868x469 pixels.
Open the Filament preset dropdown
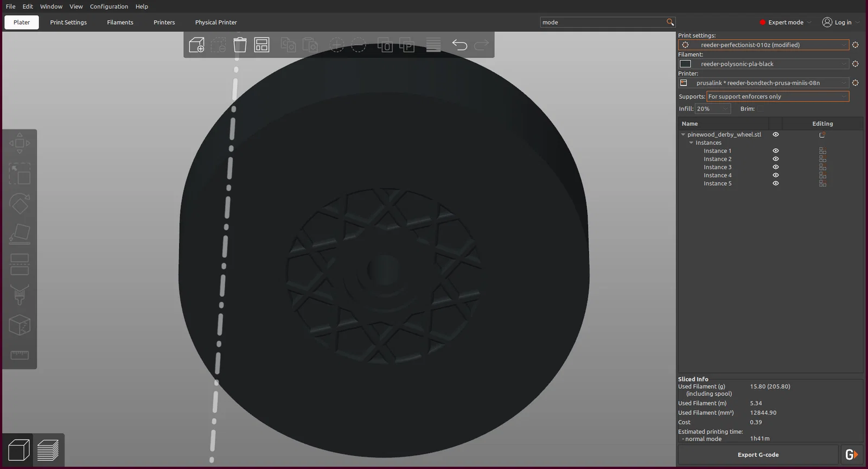[764, 64]
